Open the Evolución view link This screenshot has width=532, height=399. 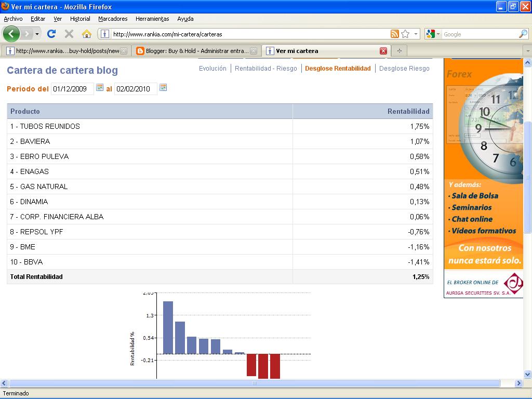pyautogui.click(x=212, y=69)
